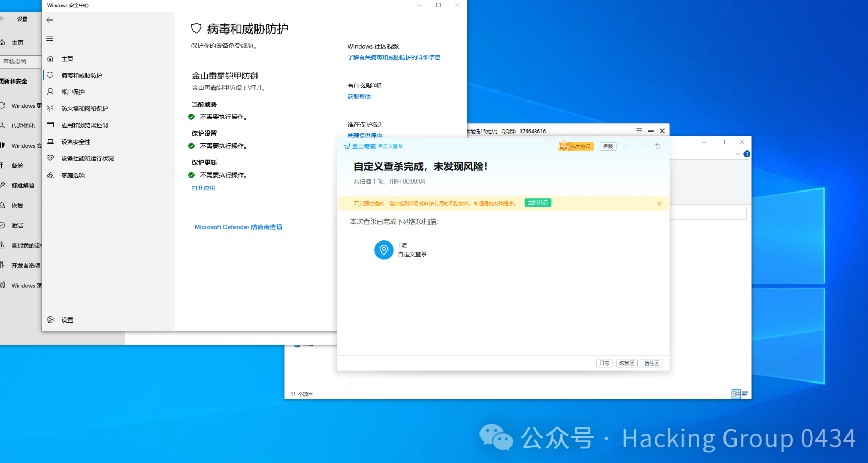The height and width of the screenshot is (463, 868).
Task: Dismiss the yellow 强力模式 banner
Action: click(x=659, y=204)
